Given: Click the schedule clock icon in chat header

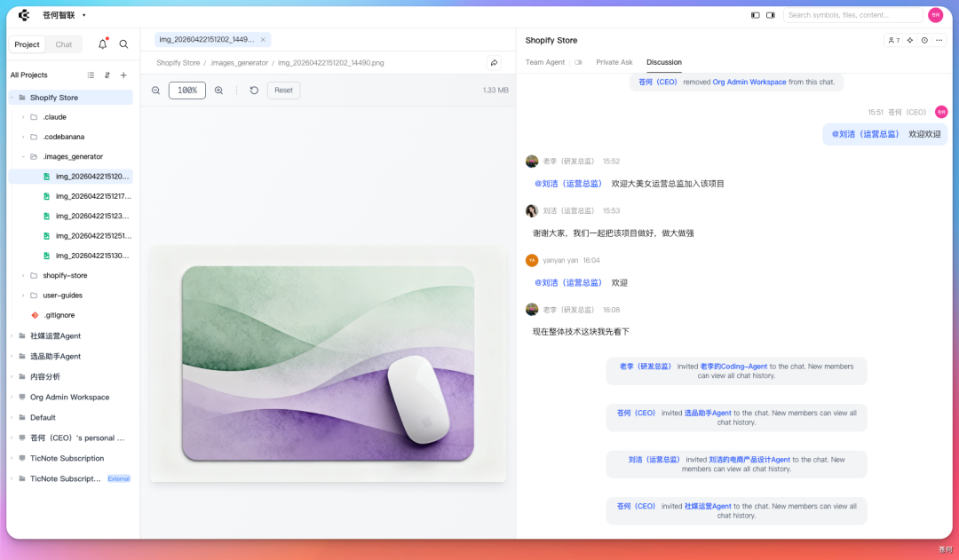Looking at the screenshot, I should coord(924,40).
